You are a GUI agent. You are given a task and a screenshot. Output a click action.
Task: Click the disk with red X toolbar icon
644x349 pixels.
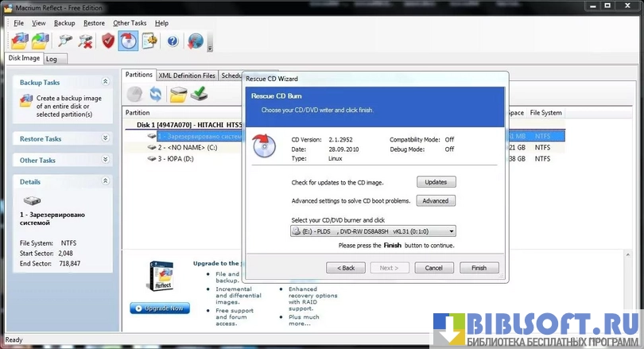pos(85,41)
